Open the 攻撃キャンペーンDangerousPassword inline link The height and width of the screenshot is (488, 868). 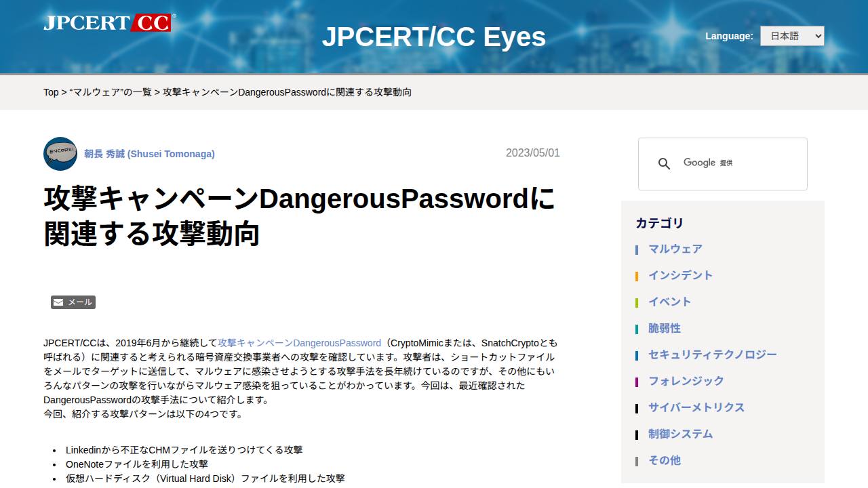pos(299,343)
